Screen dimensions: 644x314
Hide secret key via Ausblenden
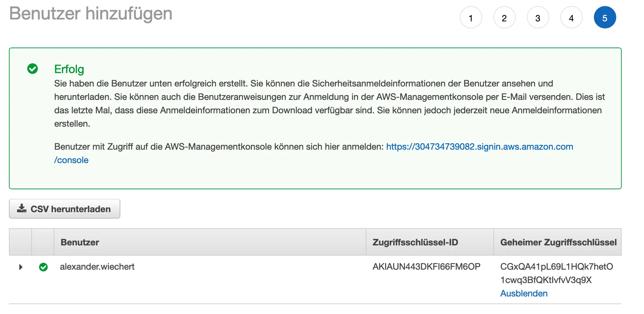524,293
